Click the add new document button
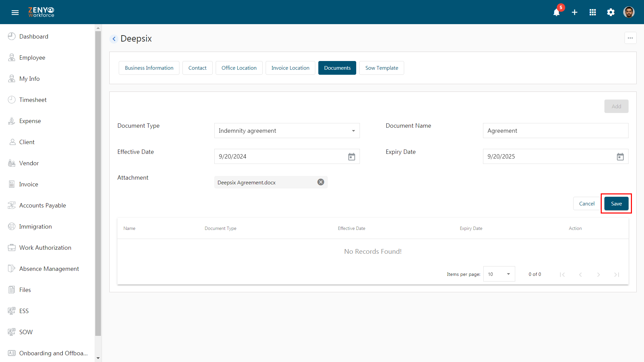The width and height of the screenshot is (644, 362). (616, 106)
